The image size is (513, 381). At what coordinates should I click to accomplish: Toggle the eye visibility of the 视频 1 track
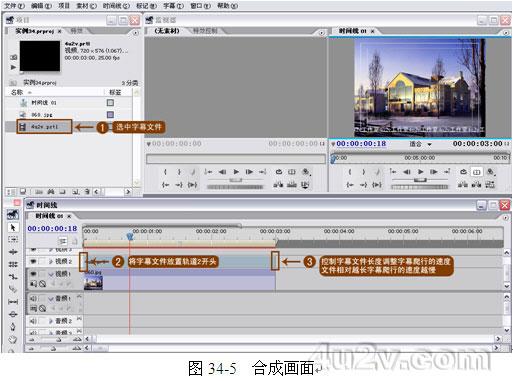33,274
